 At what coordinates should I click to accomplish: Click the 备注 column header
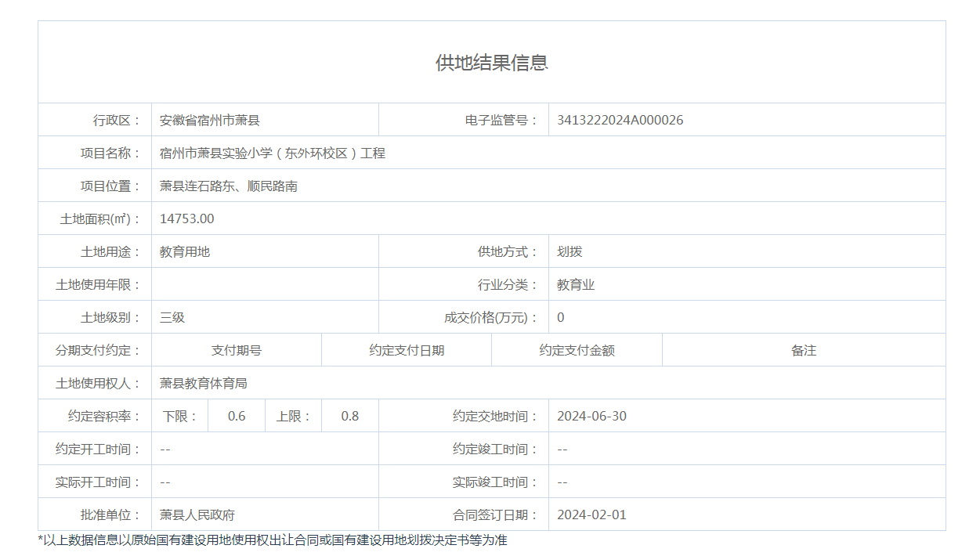(804, 350)
